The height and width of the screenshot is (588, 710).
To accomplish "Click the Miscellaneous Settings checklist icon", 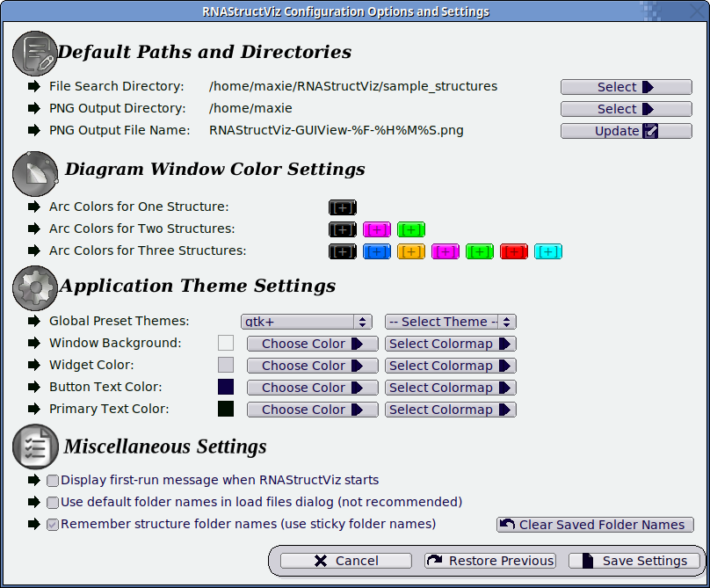I will [35, 446].
